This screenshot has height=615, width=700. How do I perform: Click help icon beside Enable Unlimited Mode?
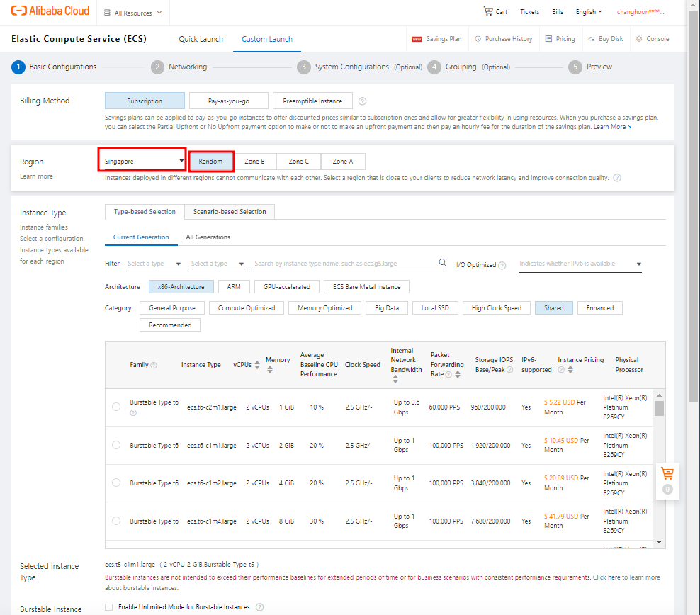tap(259, 607)
